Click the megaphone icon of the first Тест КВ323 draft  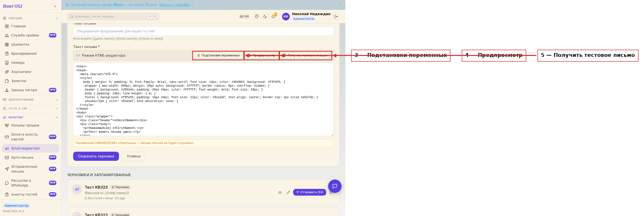click(77, 189)
